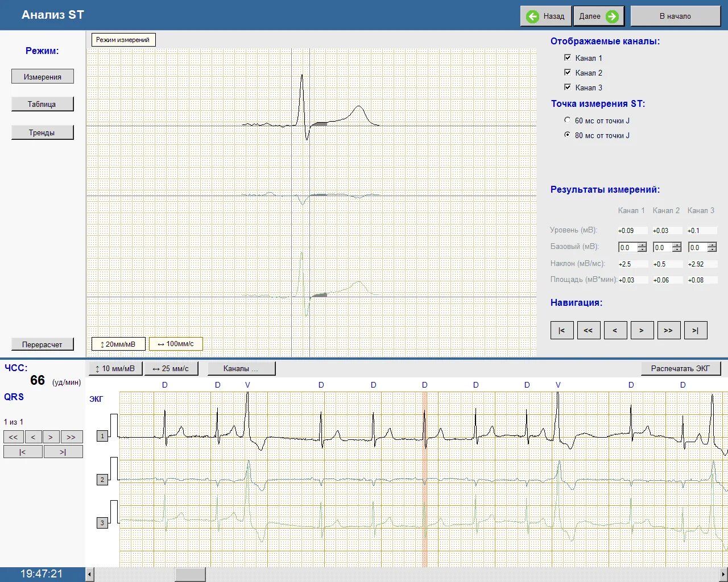
Task: Jump to first QRS with |<
Action: [23, 452]
